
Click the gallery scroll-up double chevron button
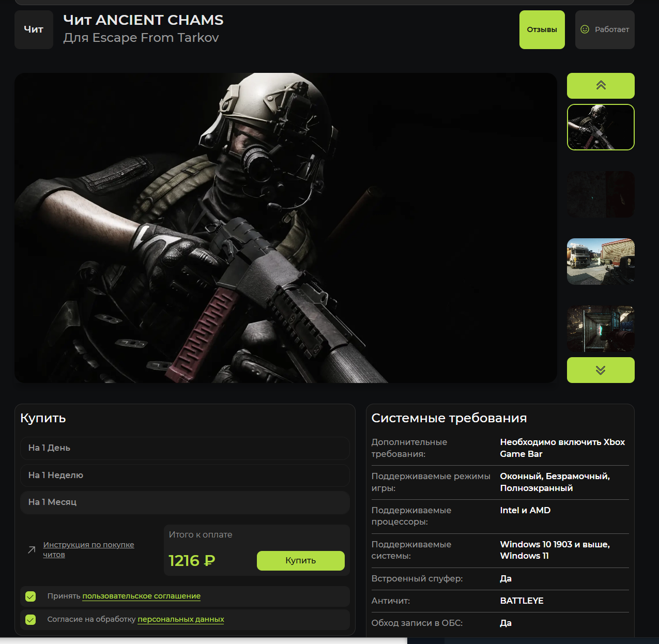[x=601, y=86]
